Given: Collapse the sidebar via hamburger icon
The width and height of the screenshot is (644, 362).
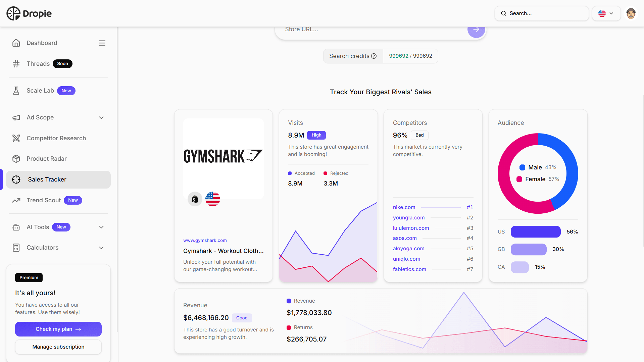Looking at the screenshot, I should 102,43.
